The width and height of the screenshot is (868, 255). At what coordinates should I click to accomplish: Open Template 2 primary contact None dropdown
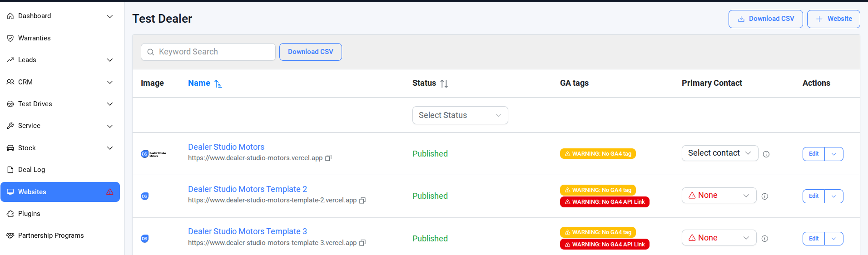coord(719,196)
